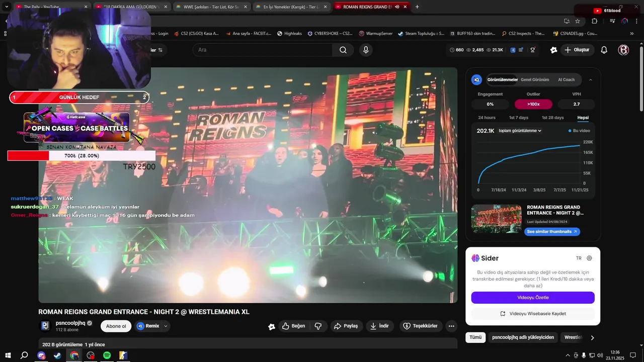Choose the 1st 28 days range
The width and height of the screenshot is (644, 362).
pyautogui.click(x=552, y=118)
